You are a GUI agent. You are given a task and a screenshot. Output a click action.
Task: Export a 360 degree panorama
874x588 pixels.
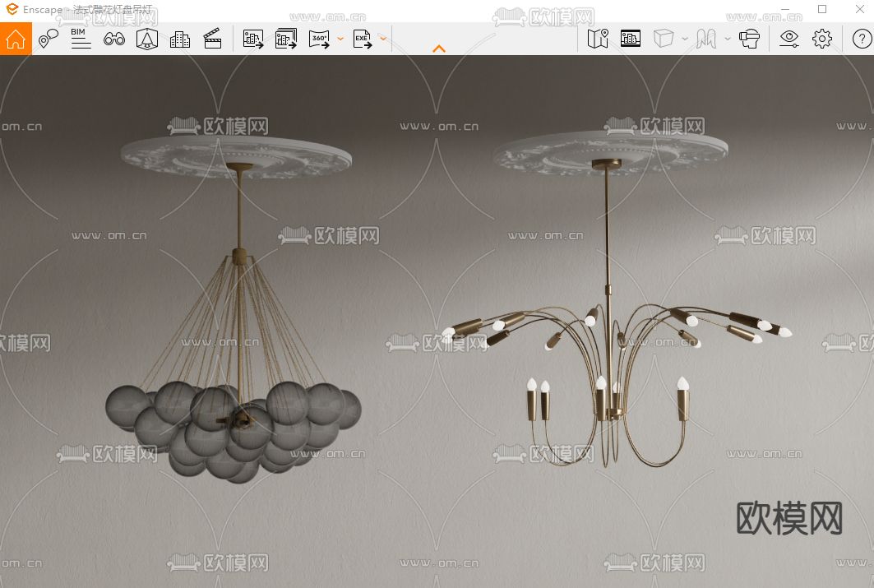point(319,39)
